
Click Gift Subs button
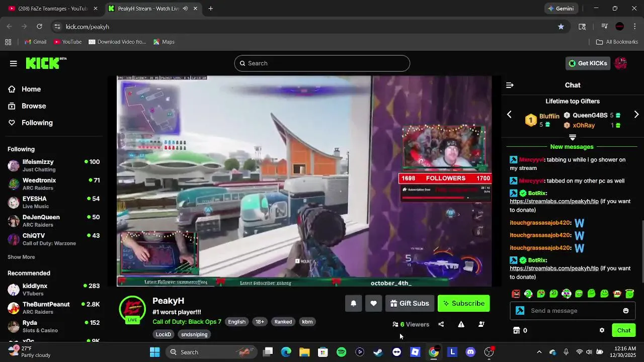point(410,304)
